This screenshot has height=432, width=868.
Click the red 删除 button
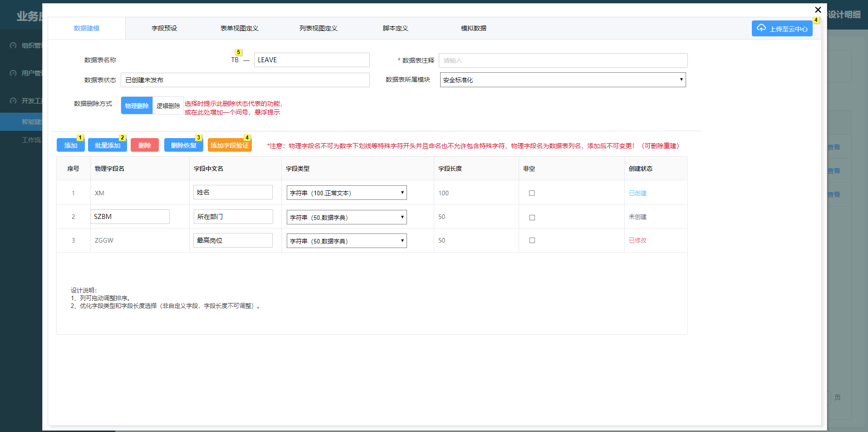145,145
